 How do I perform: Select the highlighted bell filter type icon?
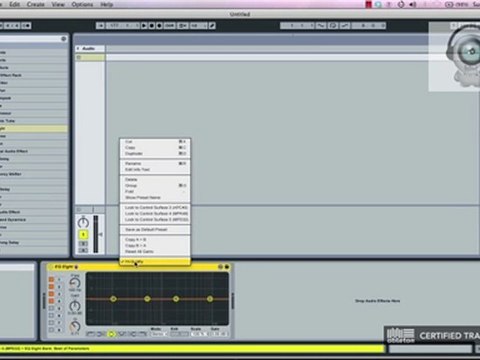pos(111,334)
